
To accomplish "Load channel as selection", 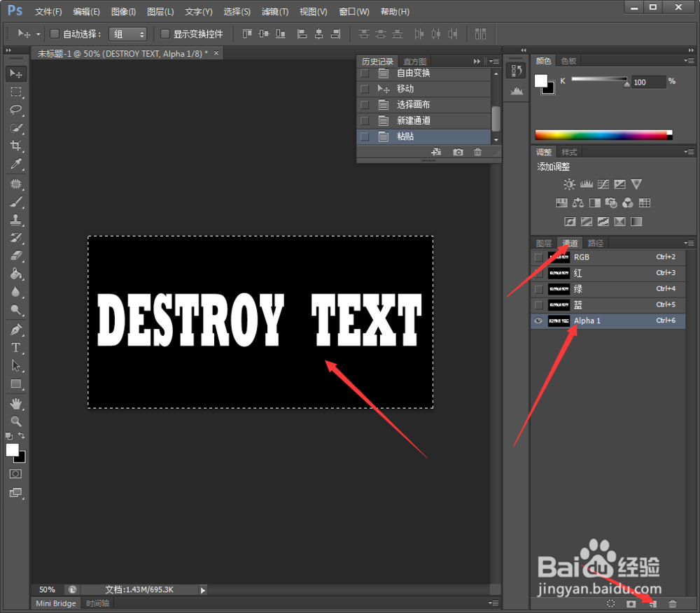I will (x=611, y=604).
